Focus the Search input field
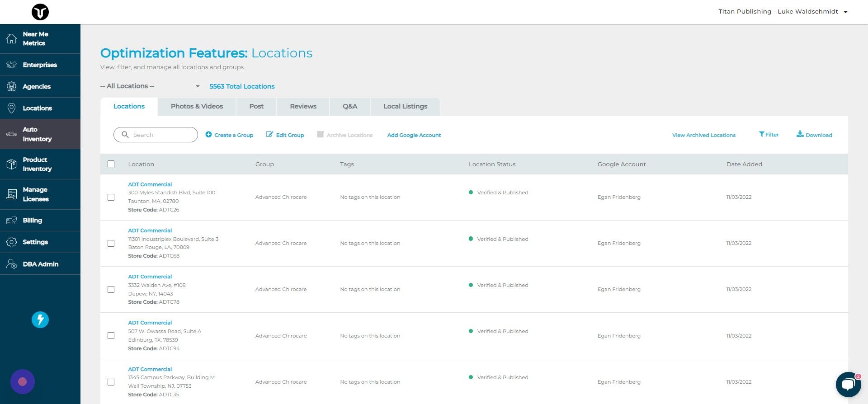 [x=156, y=135]
